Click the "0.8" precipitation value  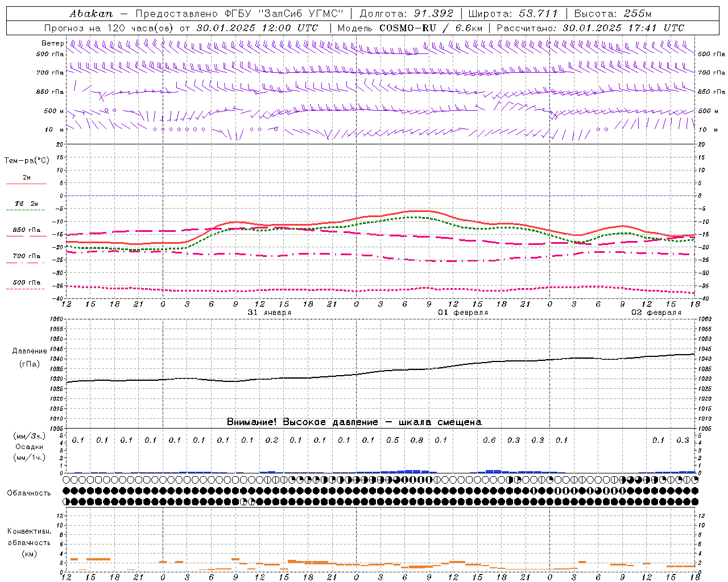pos(417,440)
